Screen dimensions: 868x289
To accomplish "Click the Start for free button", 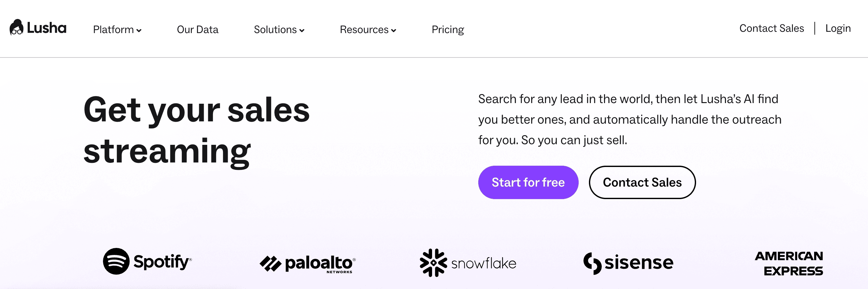I will click(x=528, y=182).
